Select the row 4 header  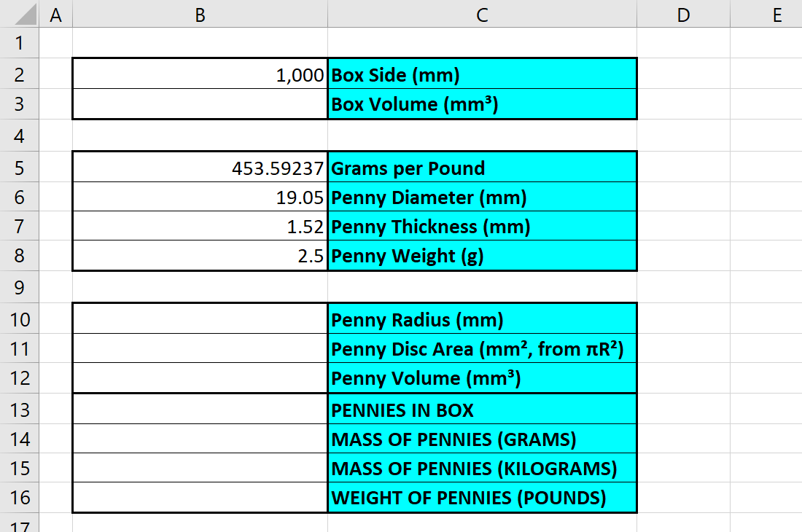[19, 136]
